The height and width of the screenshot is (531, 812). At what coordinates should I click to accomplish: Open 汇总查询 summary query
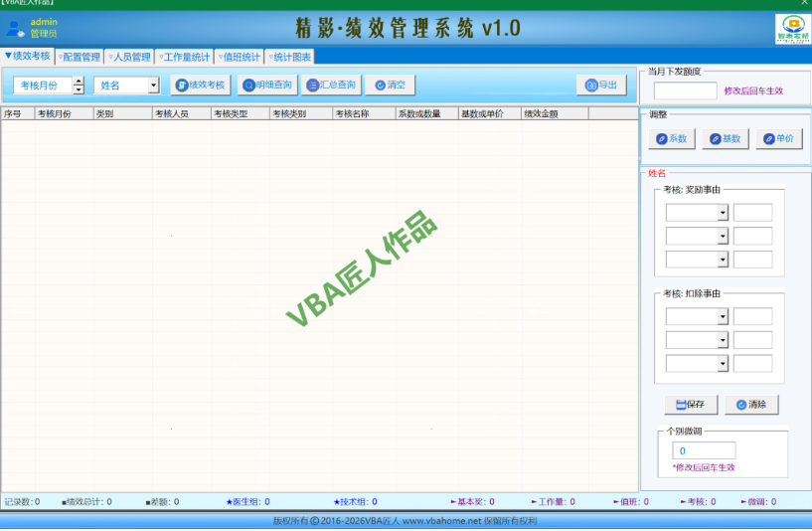coord(331,85)
